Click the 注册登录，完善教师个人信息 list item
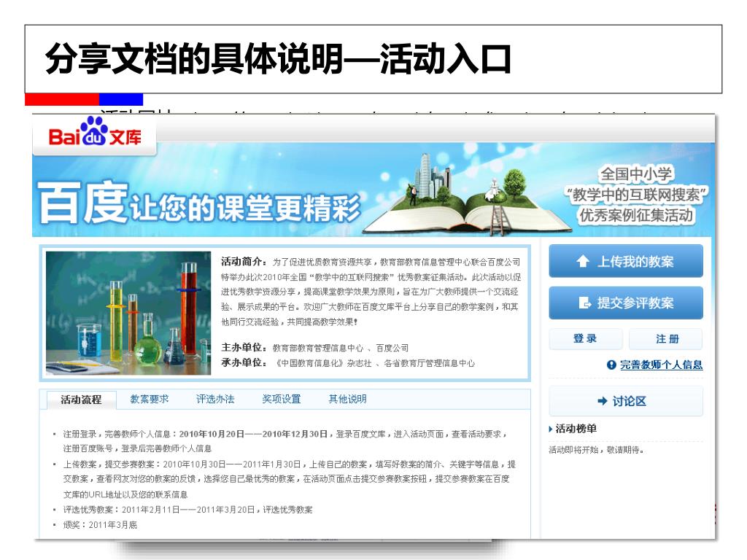The width and height of the screenshot is (747, 560). point(285,441)
